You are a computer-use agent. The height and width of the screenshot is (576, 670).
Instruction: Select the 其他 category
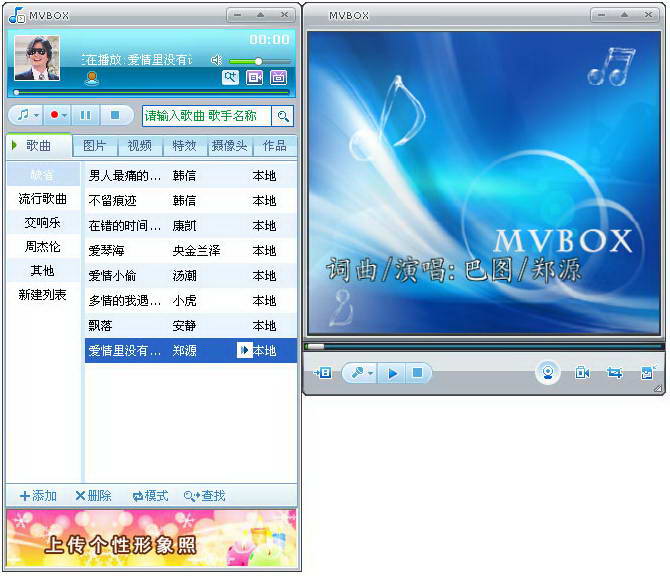[x=43, y=270]
